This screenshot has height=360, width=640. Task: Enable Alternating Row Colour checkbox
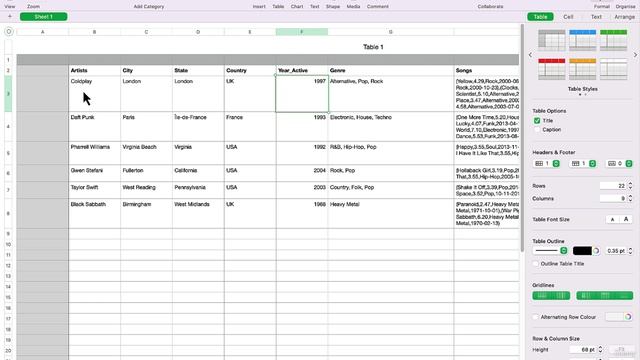coord(536,317)
